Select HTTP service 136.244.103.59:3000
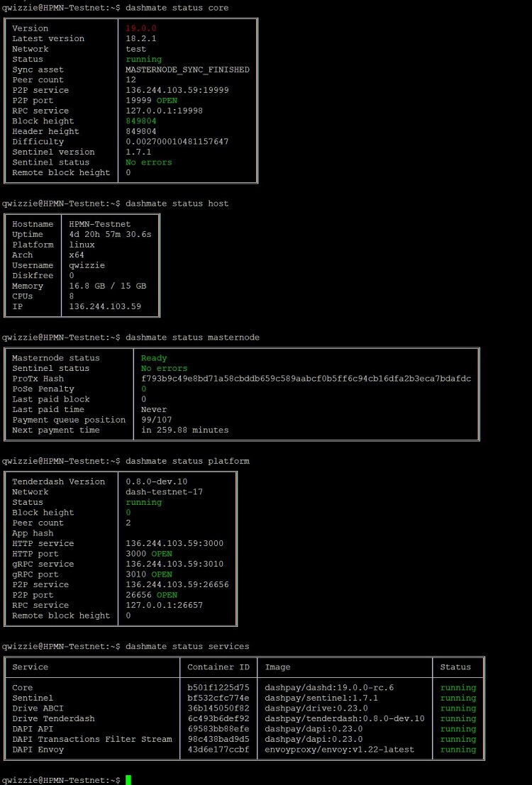Screen dimensions: 532x785 click(x=174, y=543)
